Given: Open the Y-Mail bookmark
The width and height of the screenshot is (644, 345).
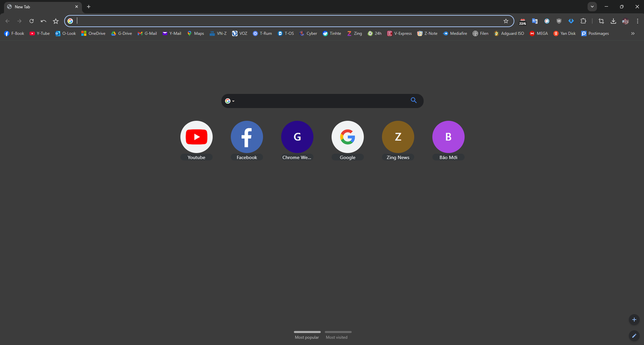Looking at the screenshot, I should point(172,33).
